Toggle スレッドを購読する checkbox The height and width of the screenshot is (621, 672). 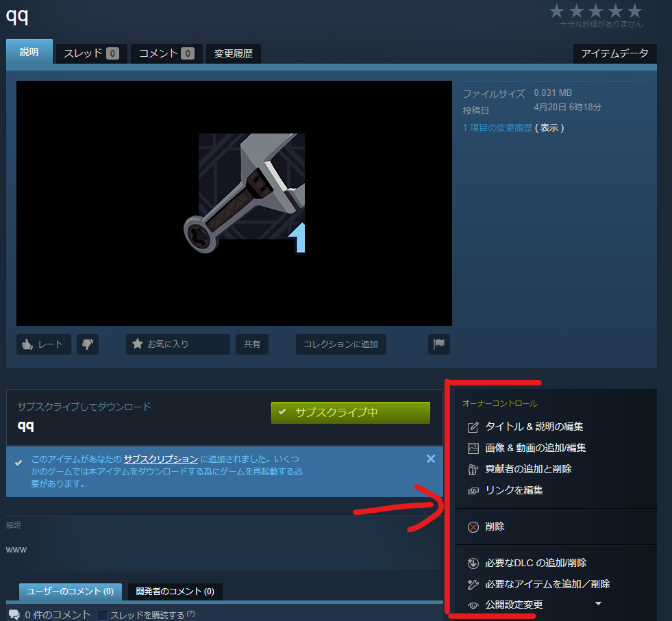point(103,616)
